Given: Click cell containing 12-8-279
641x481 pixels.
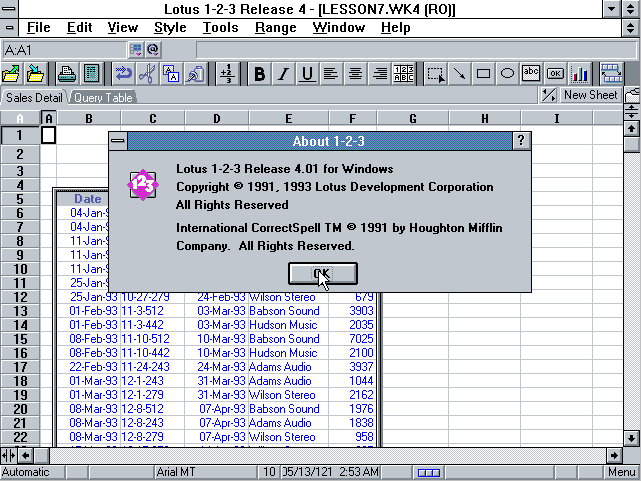Looking at the screenshot, I should (152, 437).
